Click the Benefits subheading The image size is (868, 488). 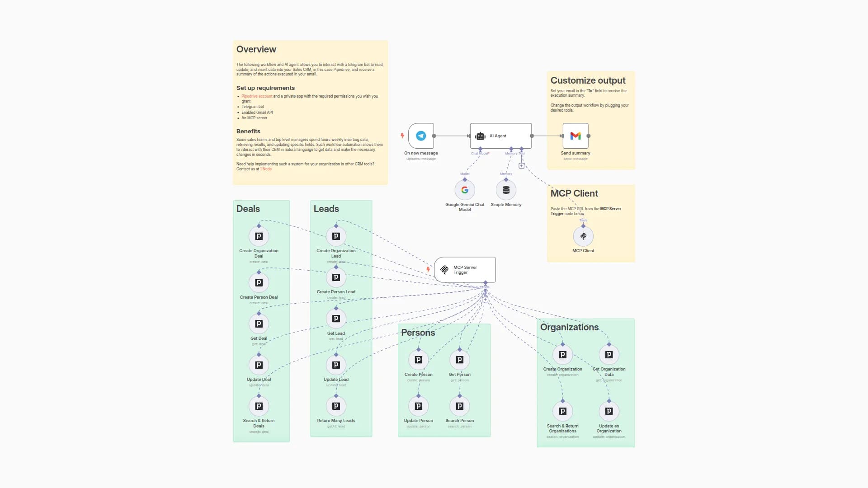coord(248,131)
